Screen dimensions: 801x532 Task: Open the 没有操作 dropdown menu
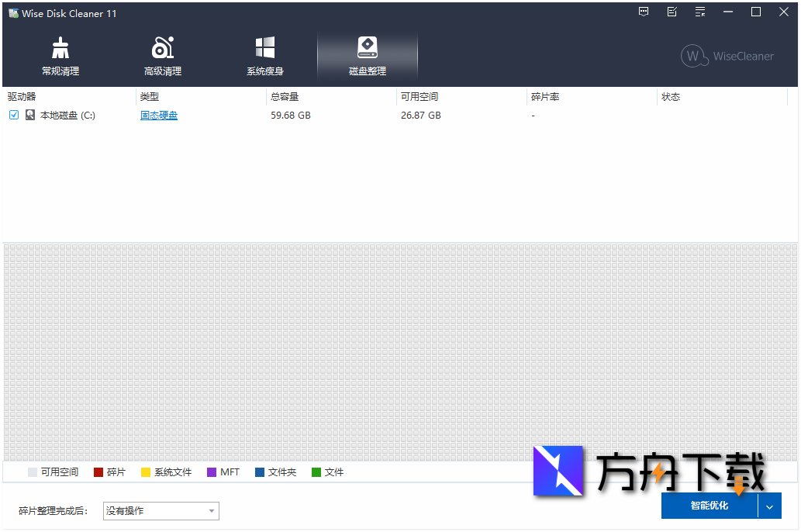click(x=161, y=510)
